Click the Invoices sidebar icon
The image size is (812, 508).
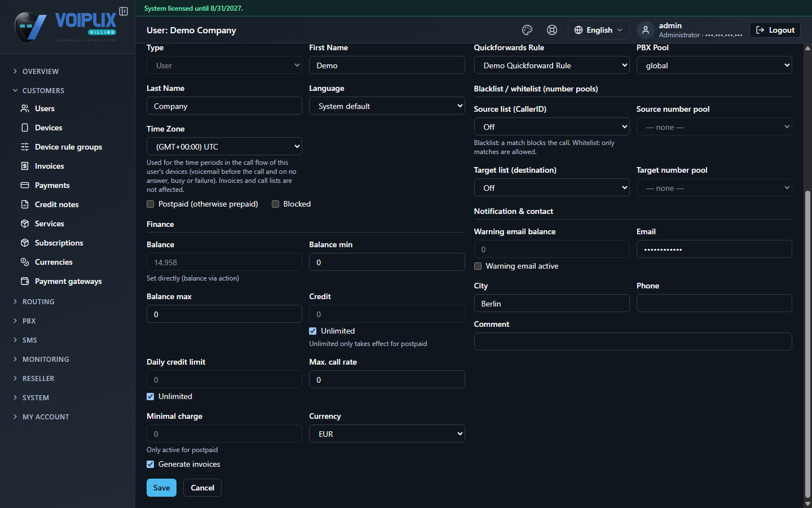(x=25, y=166)
